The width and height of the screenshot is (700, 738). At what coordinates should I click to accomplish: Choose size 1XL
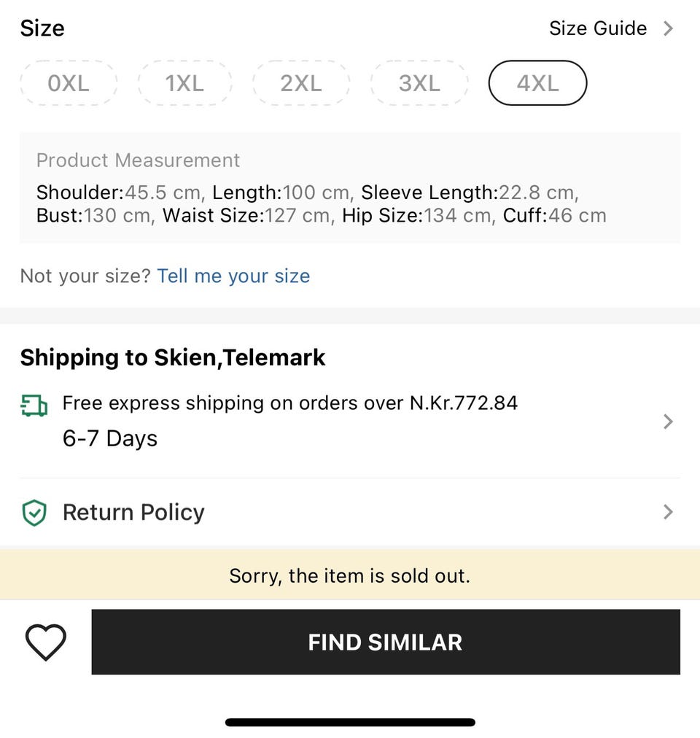coord(184,83)
